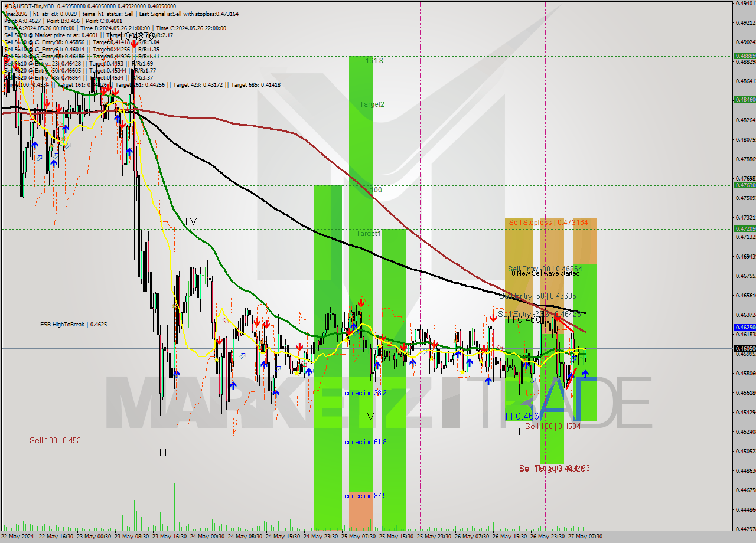Select the 'correction 87.5' label

pos(366,496)
